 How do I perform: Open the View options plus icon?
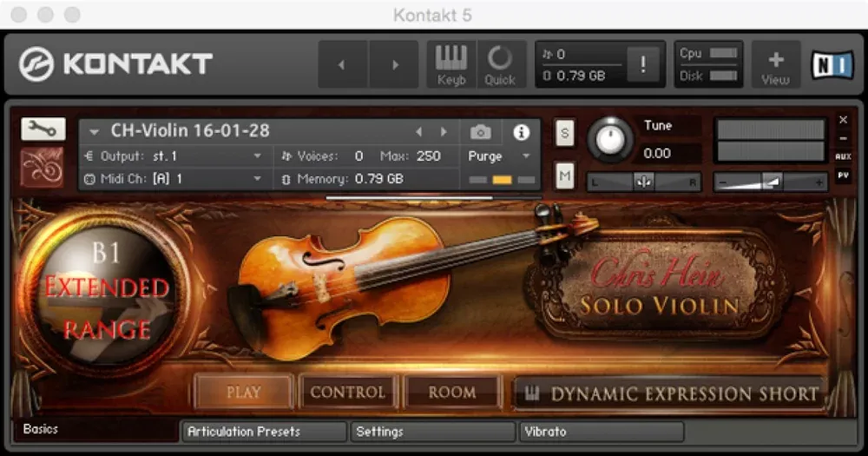(775, 64)
